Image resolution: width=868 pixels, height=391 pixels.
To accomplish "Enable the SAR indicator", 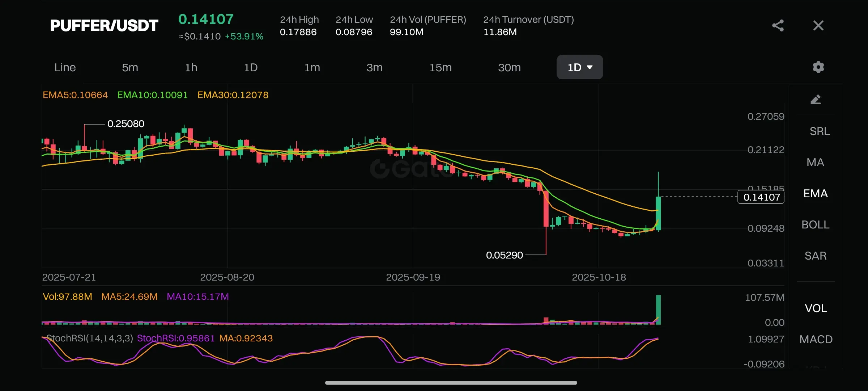I will click(x=815, y=256).
